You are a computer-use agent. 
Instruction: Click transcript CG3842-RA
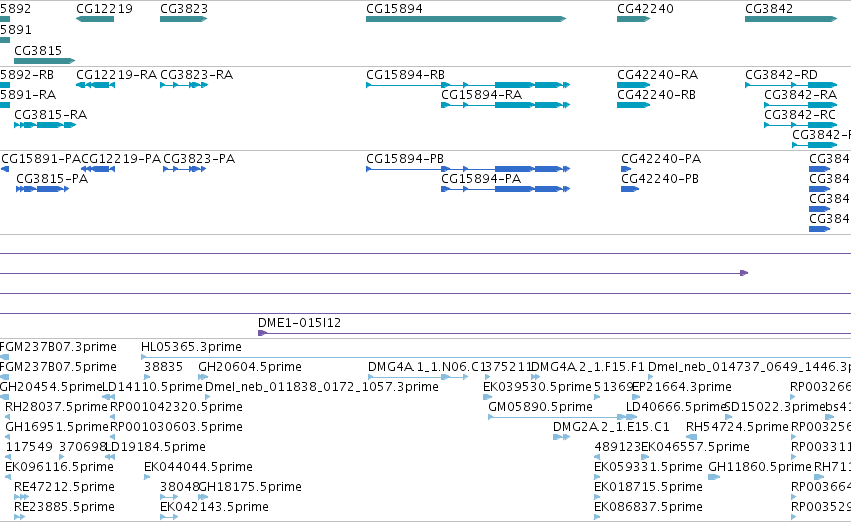801,95
